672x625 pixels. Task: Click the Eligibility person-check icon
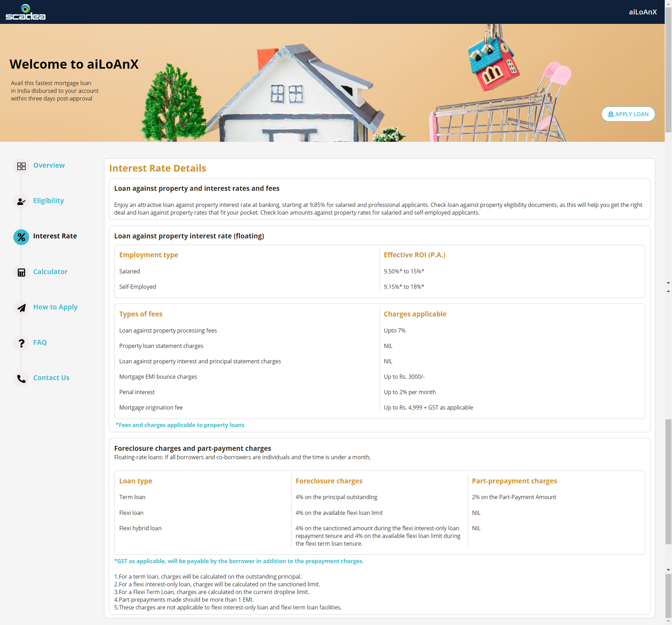21,202
